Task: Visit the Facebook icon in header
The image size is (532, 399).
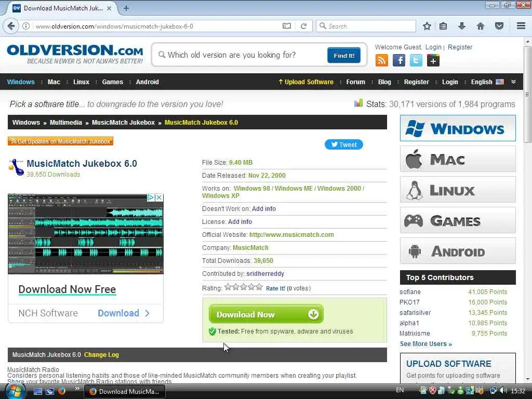Action: 399,61
